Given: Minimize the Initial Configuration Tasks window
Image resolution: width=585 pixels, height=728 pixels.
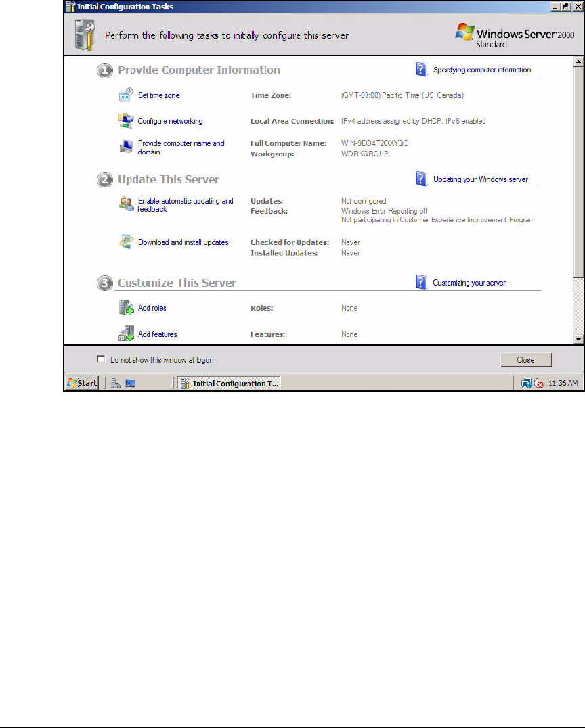Looking at the screenshot, I should [555, 7].
